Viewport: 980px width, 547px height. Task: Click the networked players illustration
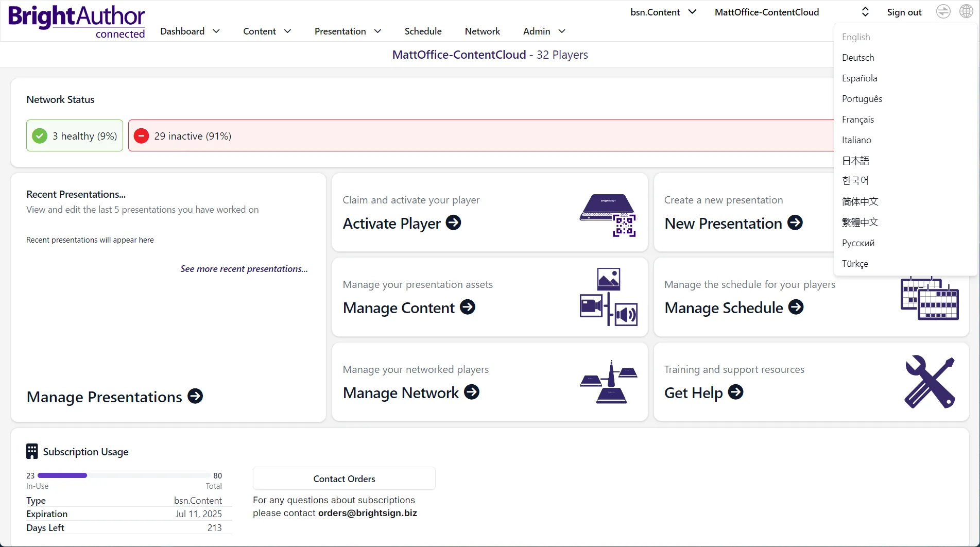[609, 382]
